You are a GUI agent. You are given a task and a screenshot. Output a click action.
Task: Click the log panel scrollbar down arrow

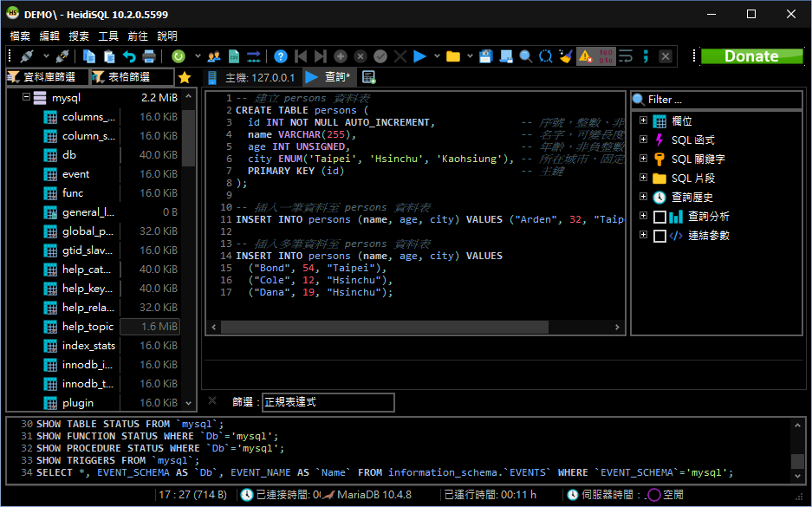[x=797, y=475]
